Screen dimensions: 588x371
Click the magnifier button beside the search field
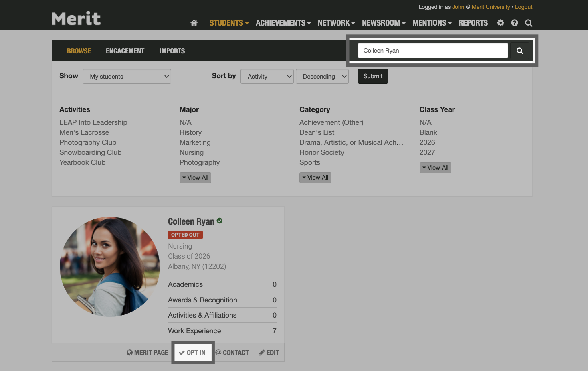point(520,51)
